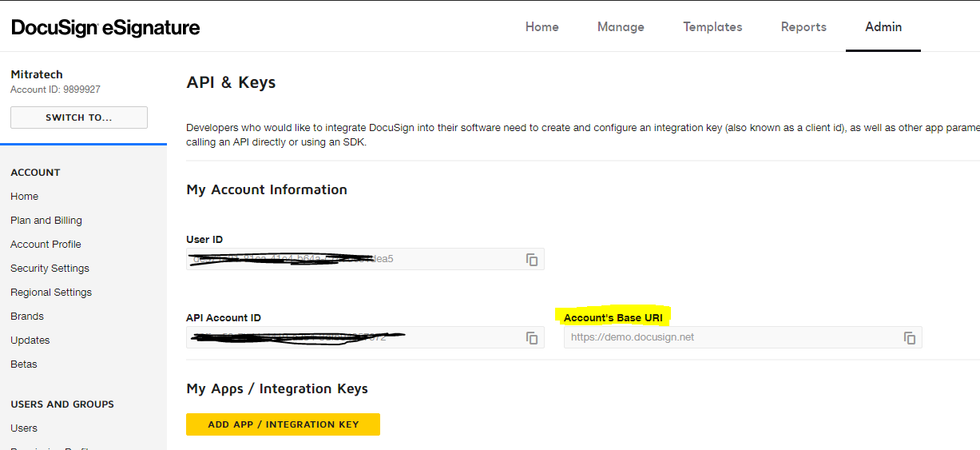Click the ACCOUNT section header
Screen dimensions: 980x450
pos(35,172)
